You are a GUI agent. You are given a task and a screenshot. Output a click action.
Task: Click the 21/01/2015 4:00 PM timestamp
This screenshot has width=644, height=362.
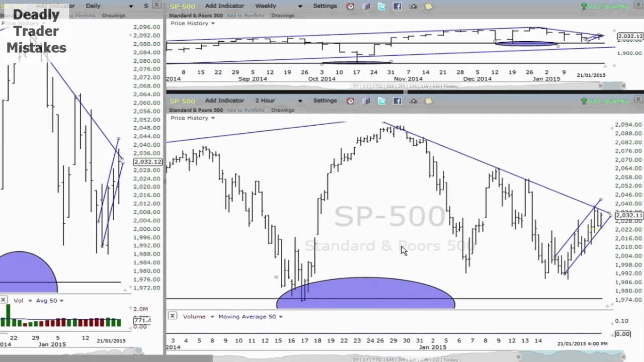pyautogui.click(x=582, y=343)
